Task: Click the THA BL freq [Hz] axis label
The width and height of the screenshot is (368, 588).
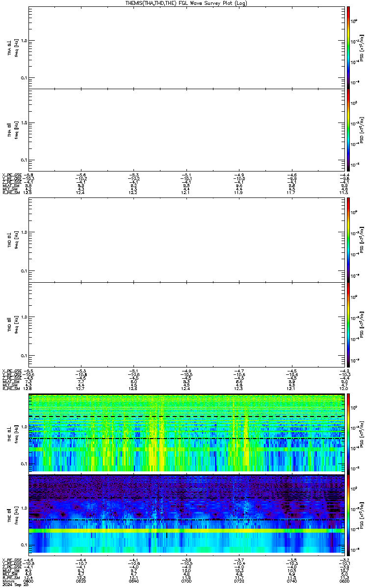Action: 16,48
